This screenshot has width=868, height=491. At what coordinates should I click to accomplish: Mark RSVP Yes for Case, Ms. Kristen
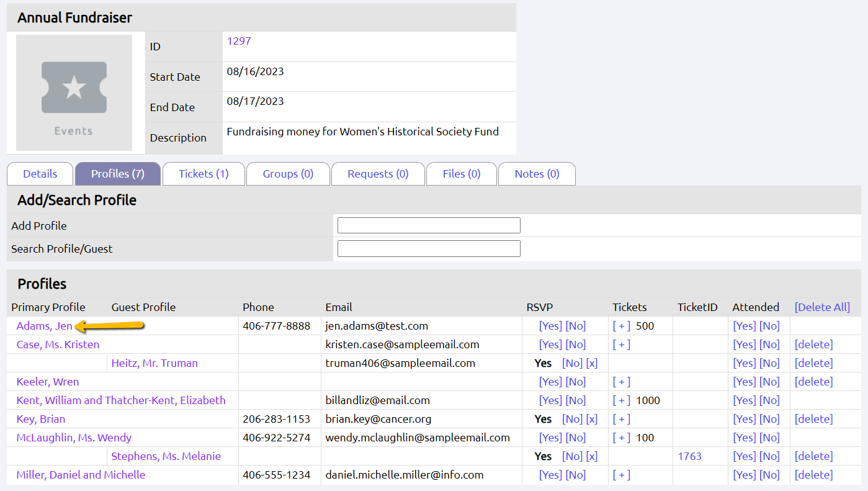(550, 345)
